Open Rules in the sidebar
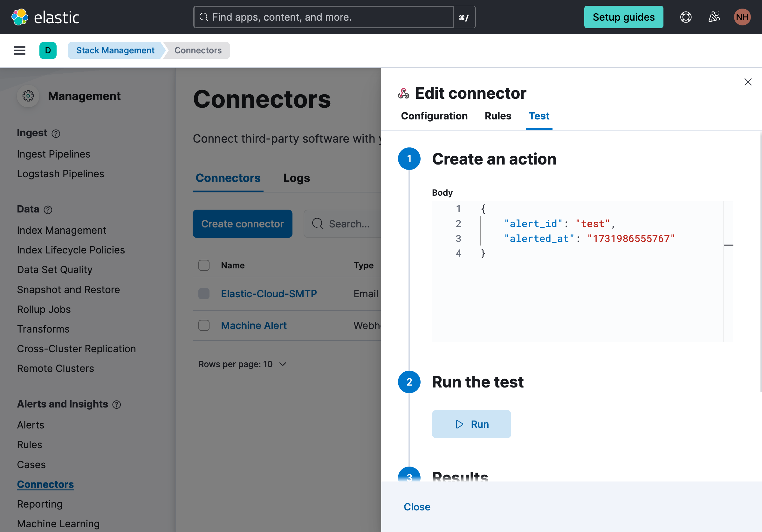Image resolution: width=762 pixels, height=532 pixels. coord(30,444)
